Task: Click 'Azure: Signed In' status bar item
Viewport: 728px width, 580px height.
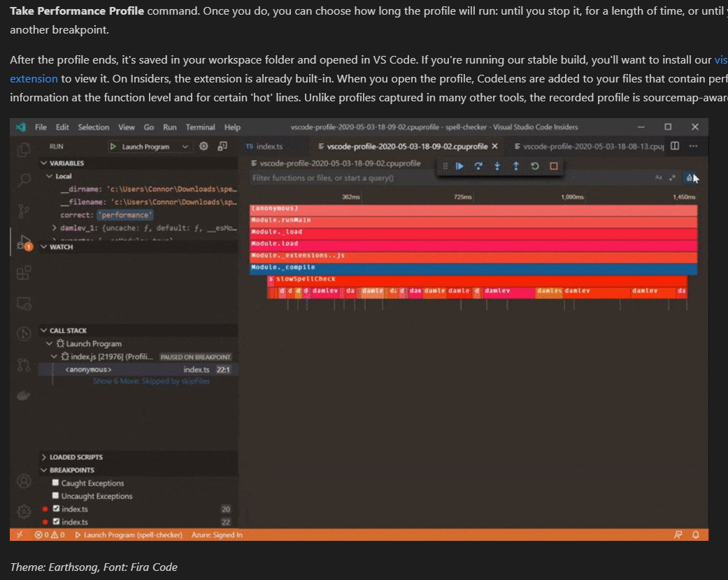Action: (217, 535)
